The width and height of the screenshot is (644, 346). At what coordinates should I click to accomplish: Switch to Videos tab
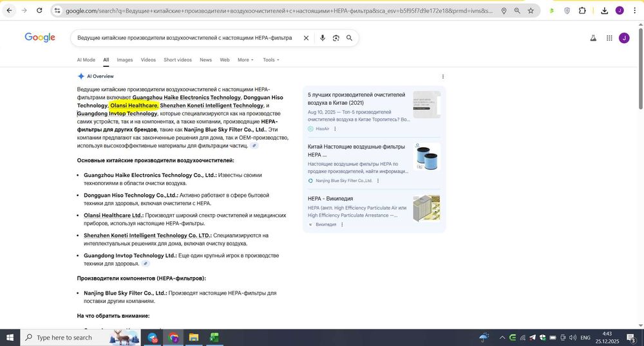click(x=148, y=60)
